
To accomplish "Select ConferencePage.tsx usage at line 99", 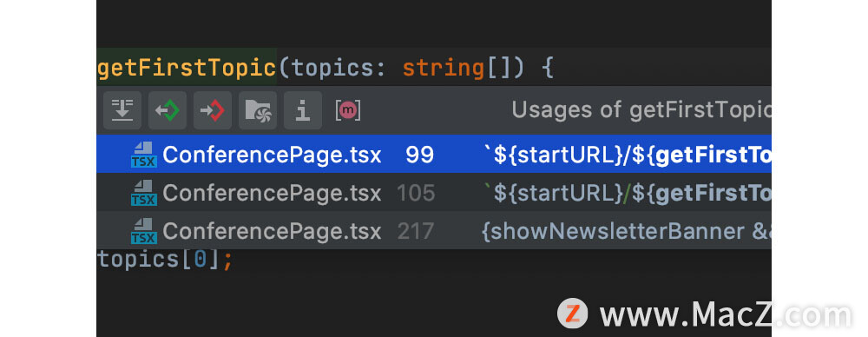I will pos(434,154).
